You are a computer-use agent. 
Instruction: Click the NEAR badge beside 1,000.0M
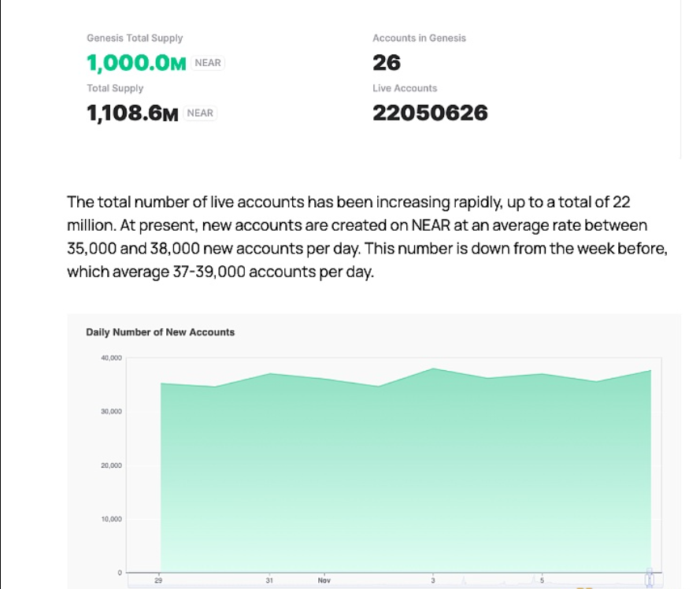click(x=208, y=63)
